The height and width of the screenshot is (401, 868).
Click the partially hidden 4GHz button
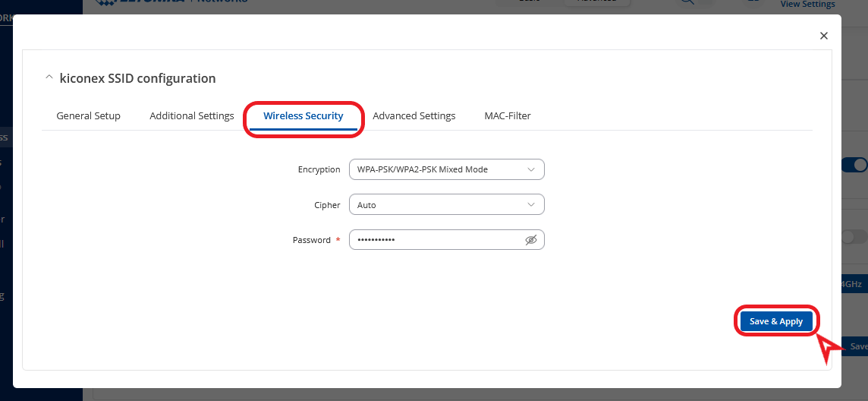tap(853, 284)
